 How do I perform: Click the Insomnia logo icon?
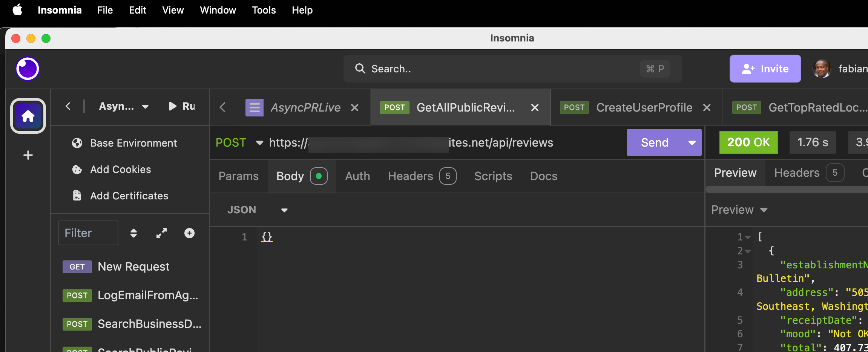point(28,69)
